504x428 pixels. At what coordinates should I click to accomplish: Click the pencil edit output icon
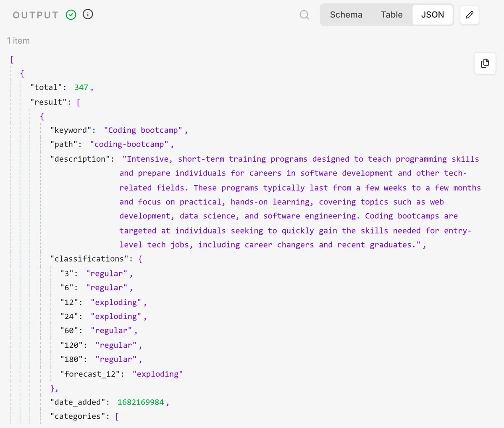pyautogui.click(x=470, y=15)
